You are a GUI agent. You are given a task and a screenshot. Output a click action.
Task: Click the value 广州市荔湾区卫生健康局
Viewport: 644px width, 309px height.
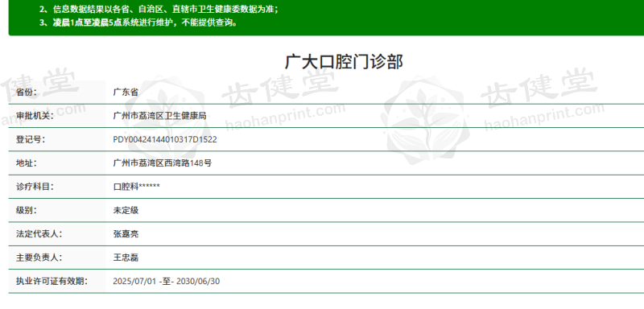[159, 116]
